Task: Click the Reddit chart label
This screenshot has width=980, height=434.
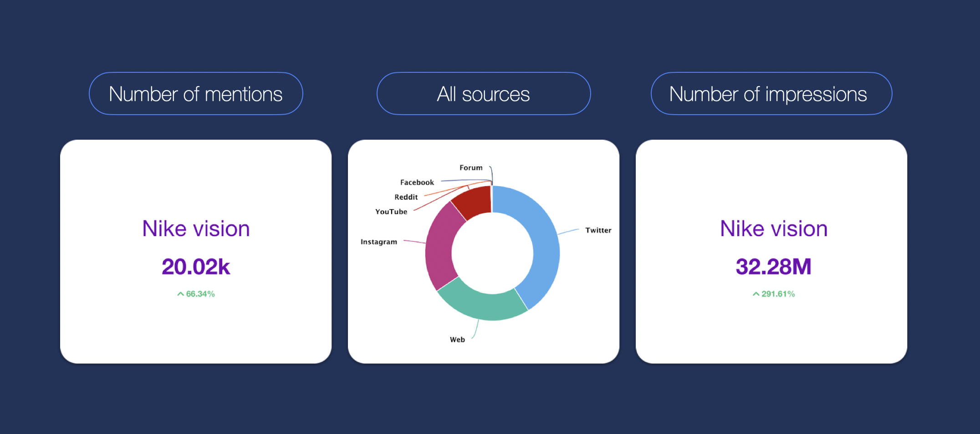Action: pyautogui.click(x=406, y=197)
